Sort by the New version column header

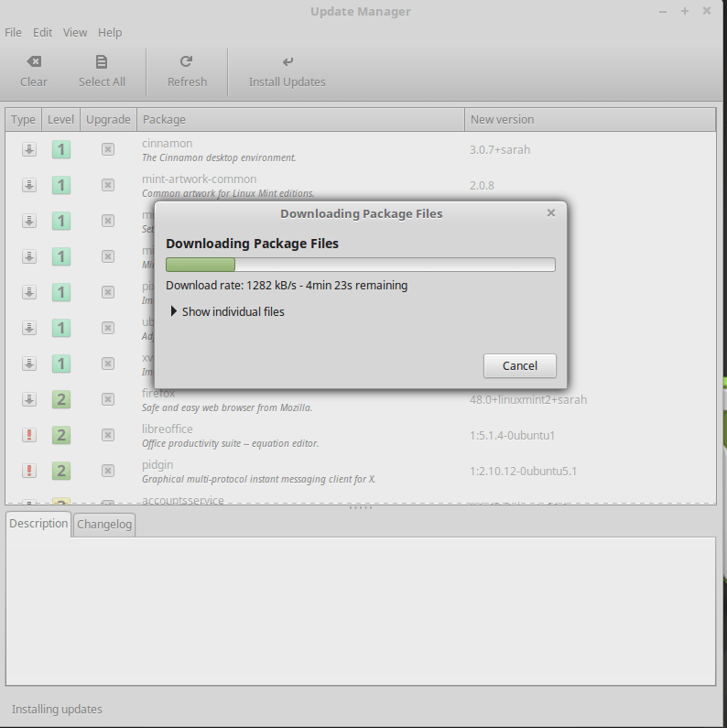[x=589, y=119]
